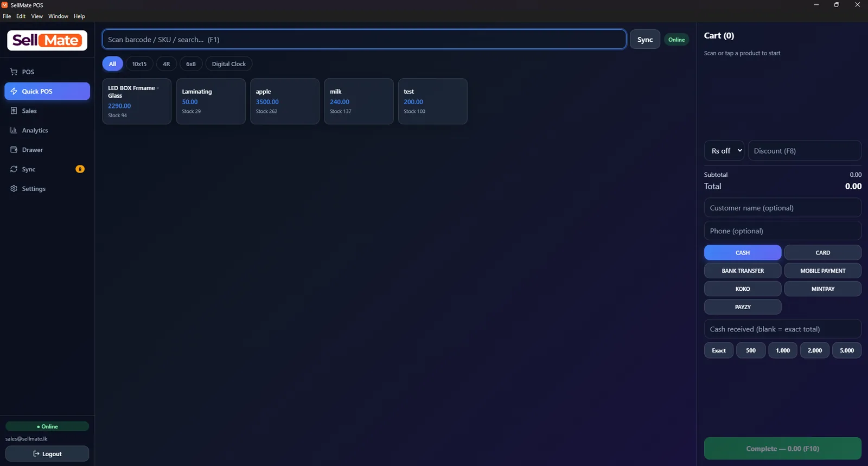The height and width of the screenshot is (466, 868).
Task: Click the Logout arrow icon
Action: (36, 454)
